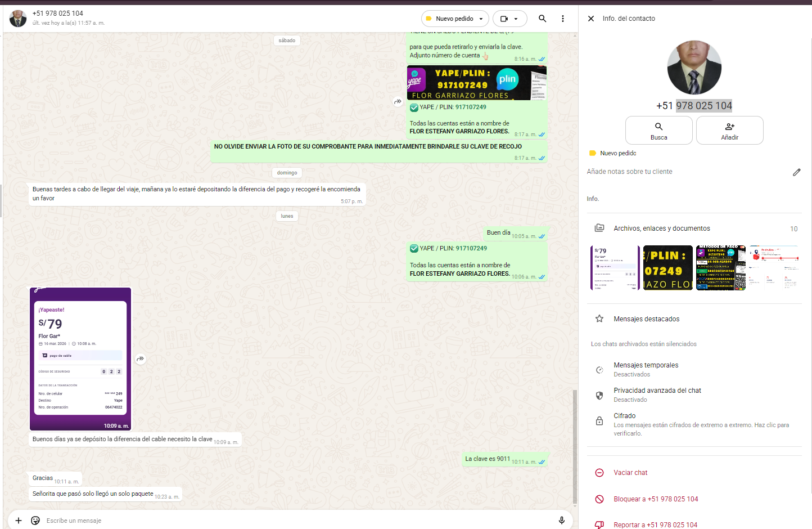Click the Busca button in contact info
The width and height of the screenshot is (812, 529).
[x=658, y=131]
